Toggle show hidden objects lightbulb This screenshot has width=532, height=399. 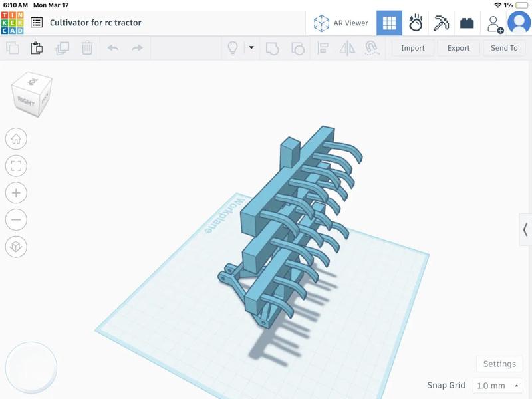point(233,48)
